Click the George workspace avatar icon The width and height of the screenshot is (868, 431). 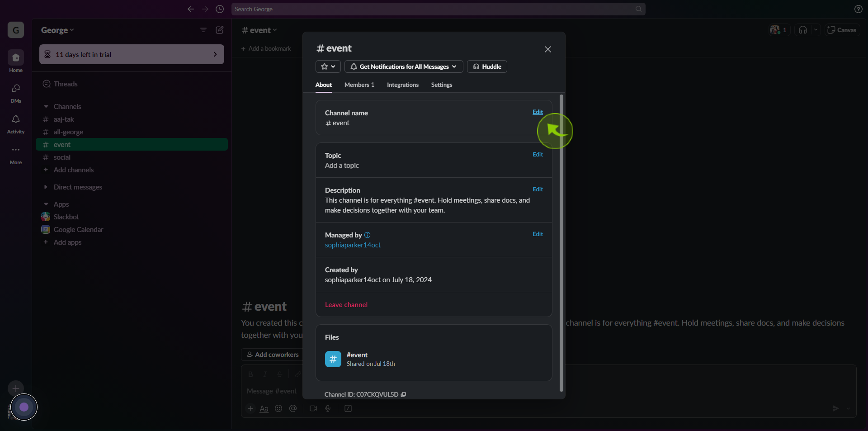16,30
